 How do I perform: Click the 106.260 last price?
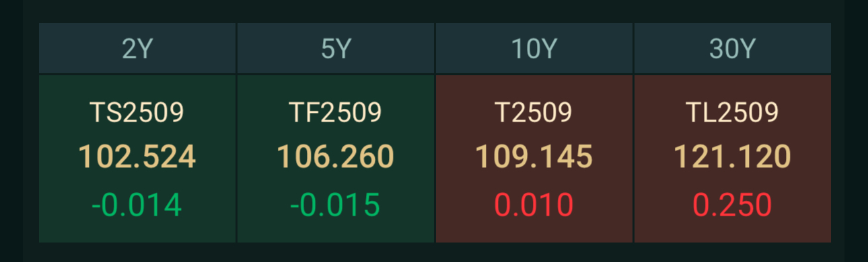336,157
